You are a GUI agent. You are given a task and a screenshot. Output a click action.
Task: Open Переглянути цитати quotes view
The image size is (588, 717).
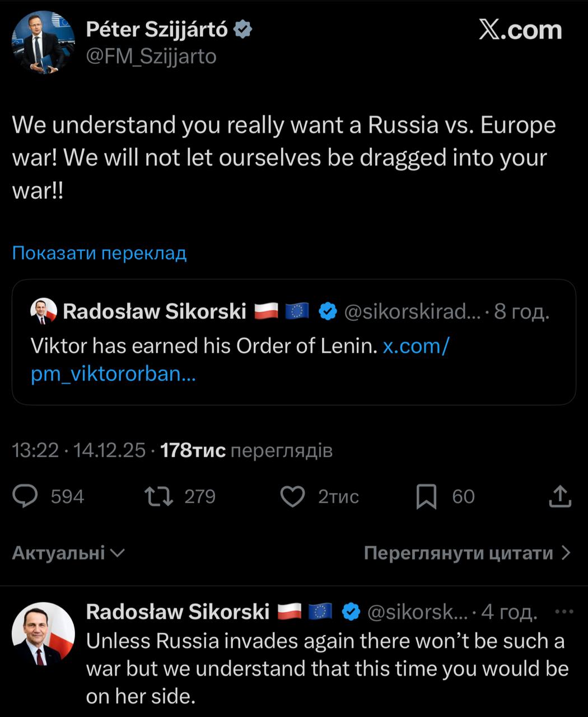pyautogui.click(x=467, y=553)
